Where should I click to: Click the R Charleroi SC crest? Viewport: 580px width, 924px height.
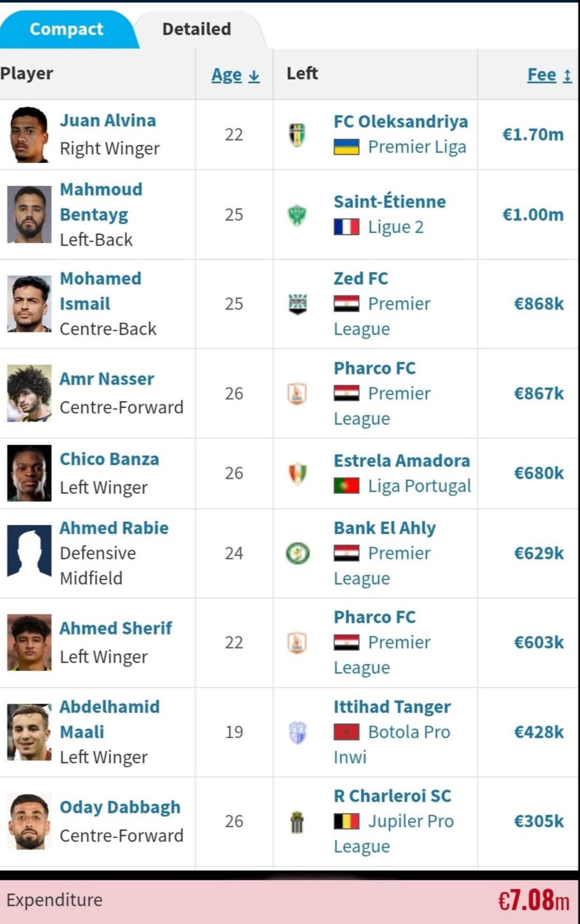click(x=297, y=821)
